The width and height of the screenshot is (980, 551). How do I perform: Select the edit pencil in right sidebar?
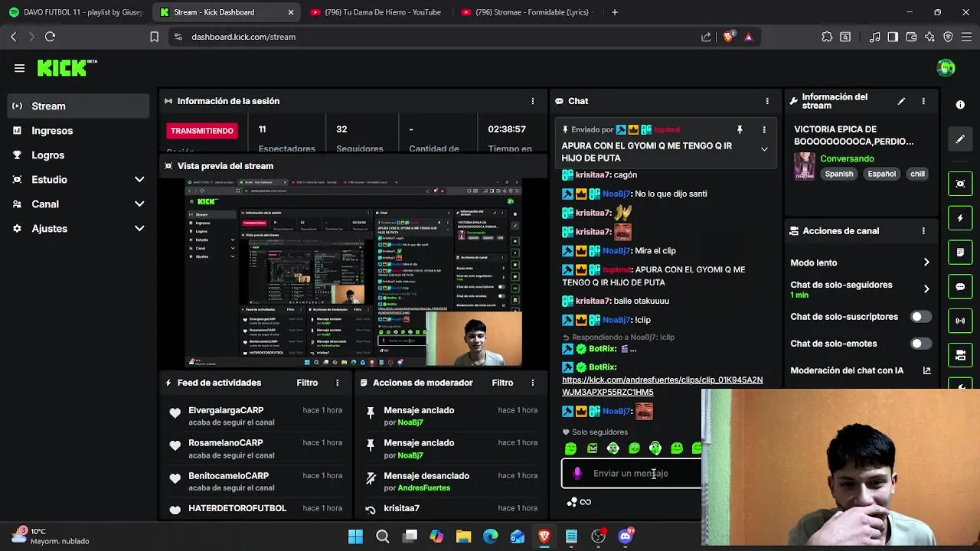click(x=960, y=139)
